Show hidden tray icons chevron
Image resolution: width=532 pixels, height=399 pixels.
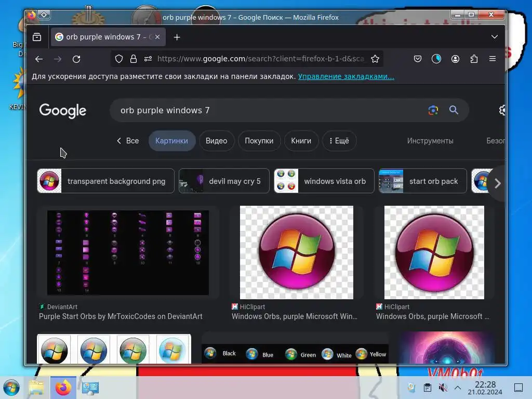(x=457, y=388)
